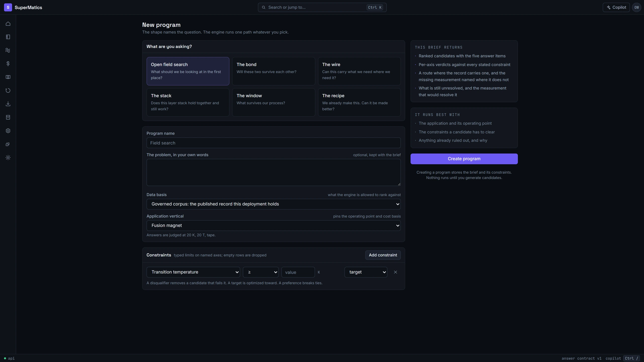
Task: Click Add constraint button
Action: 383,255
